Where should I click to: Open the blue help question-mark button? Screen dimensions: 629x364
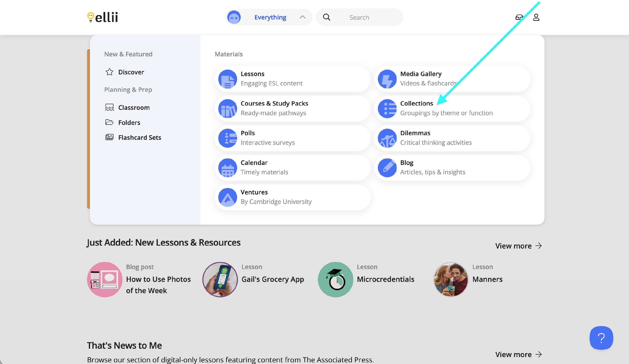pyautogui.click(x=601, y=338)
